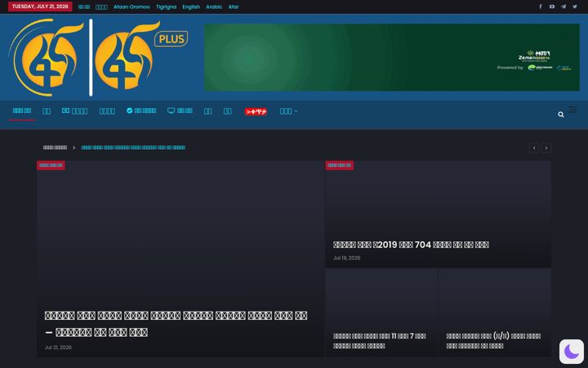The width and height of the screenshot is (588, 368).
Task: Open the nav item with monitor icon
Action: pos(180,110)
